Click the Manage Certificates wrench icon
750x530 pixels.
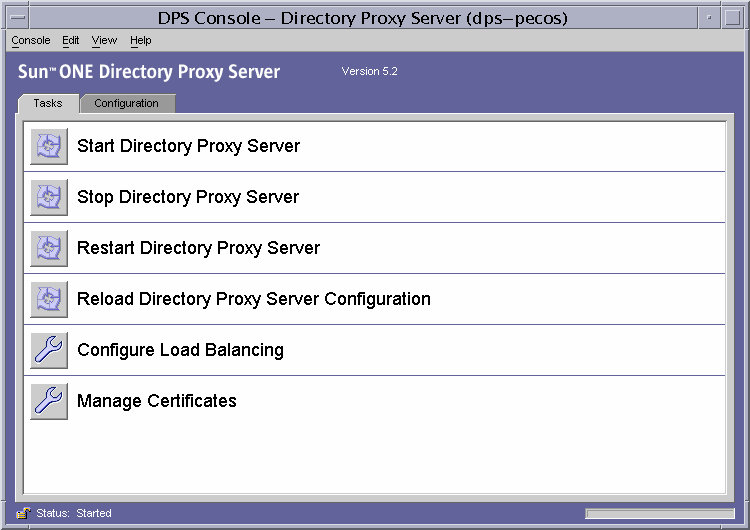[49, 401]
